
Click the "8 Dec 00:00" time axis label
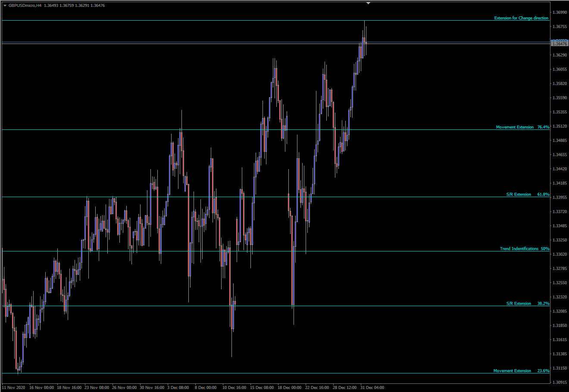pyautogui.click(x=206, y=388)
